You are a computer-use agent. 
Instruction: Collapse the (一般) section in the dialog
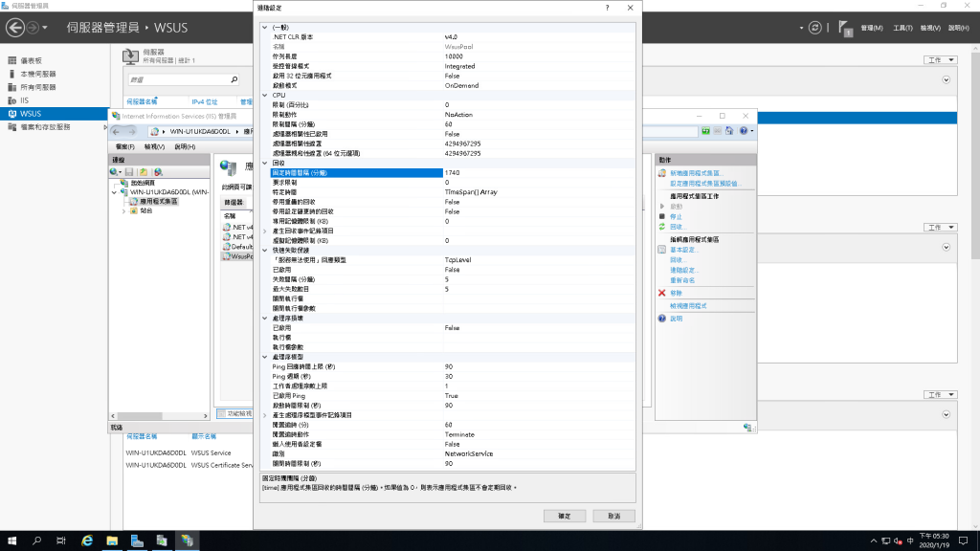(x=265, y=28)
